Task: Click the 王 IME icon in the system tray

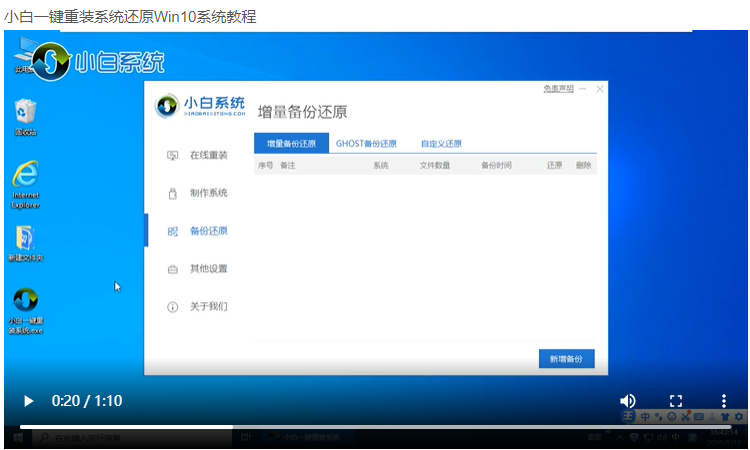Action: point(692,437)
